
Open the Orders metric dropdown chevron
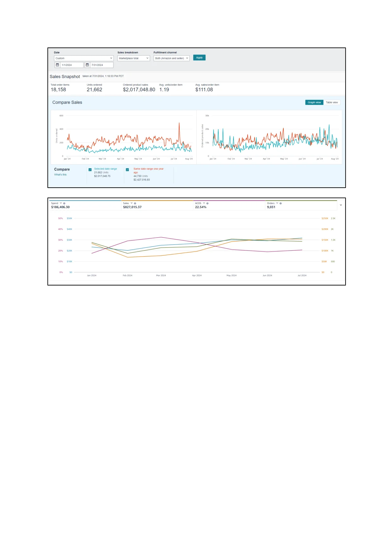pos(277,203)
